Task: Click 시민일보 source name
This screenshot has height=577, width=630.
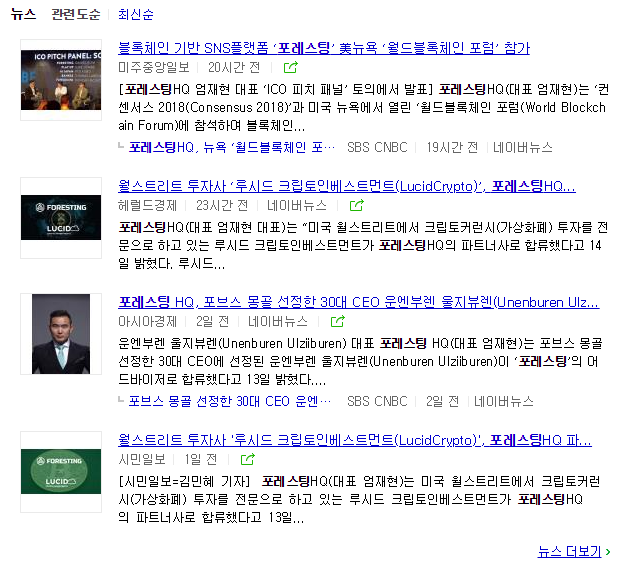Action: [142, 459]
